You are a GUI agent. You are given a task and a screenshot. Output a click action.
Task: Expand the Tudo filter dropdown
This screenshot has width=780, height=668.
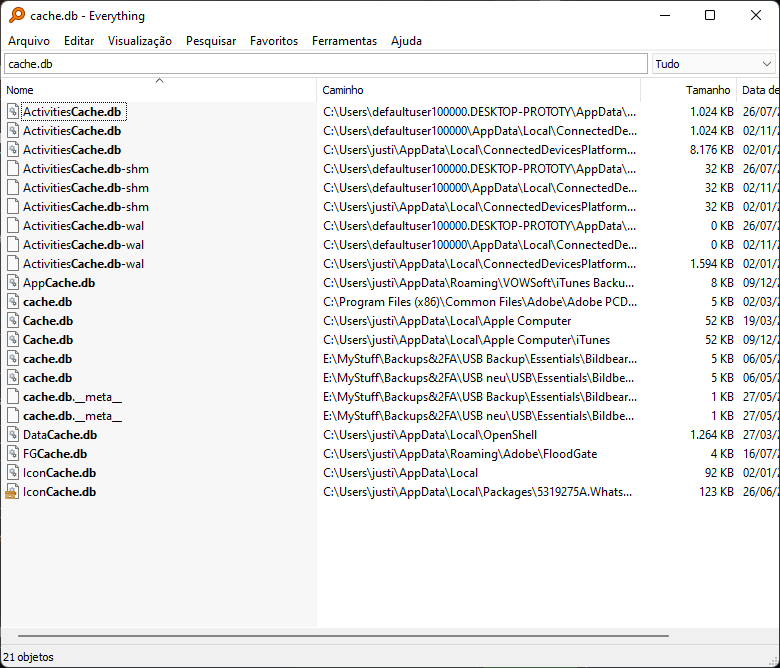(x=713, y=64)
